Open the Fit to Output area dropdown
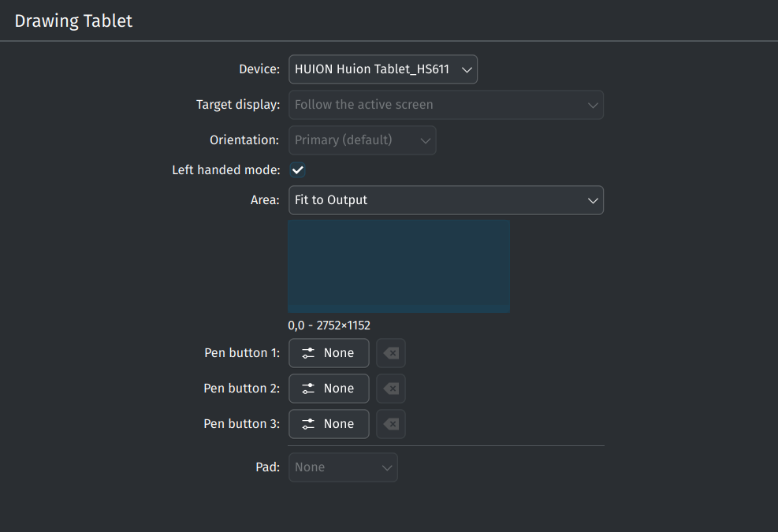Image resolution: width=778 pixels, height=532 pixels. tap(446, 200)
